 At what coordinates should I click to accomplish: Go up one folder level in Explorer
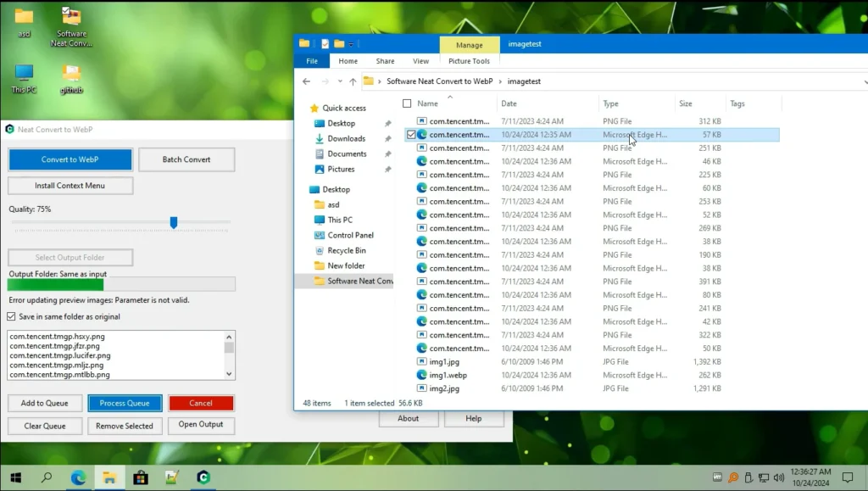tap(353, 81)
